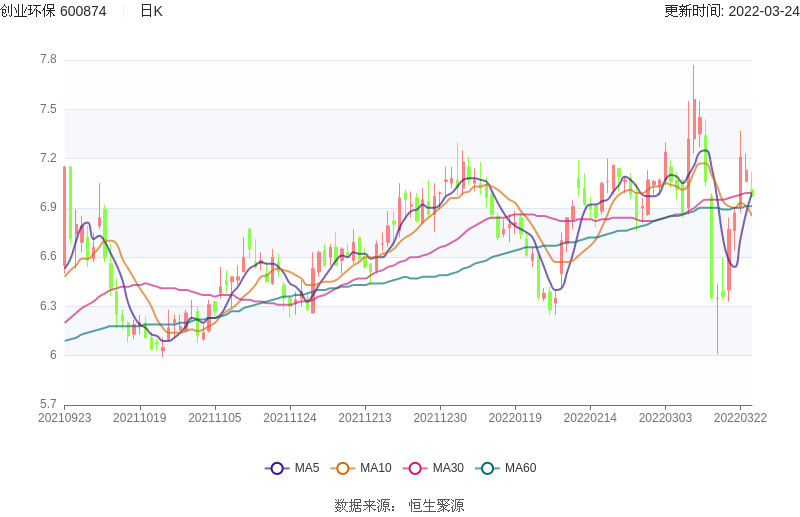Select the 20211105 x-axis date label
Viewport: 800px width, 517px height.
tap(214, 418)
